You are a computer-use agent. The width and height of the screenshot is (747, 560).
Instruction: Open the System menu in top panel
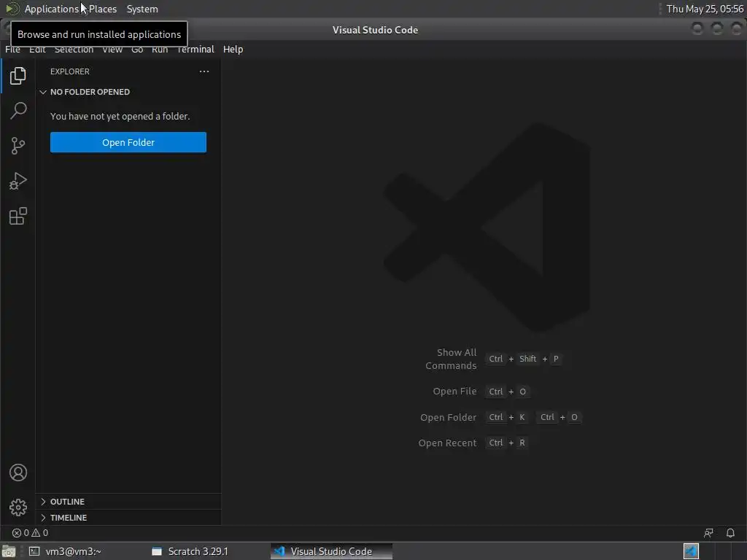(x=142, y=9)
